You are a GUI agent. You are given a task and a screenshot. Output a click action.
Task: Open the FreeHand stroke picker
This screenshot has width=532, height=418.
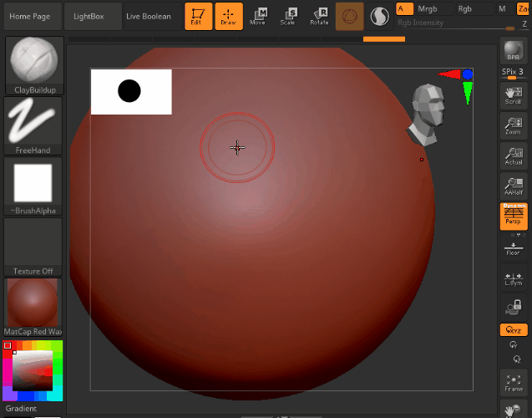point(33,125)
